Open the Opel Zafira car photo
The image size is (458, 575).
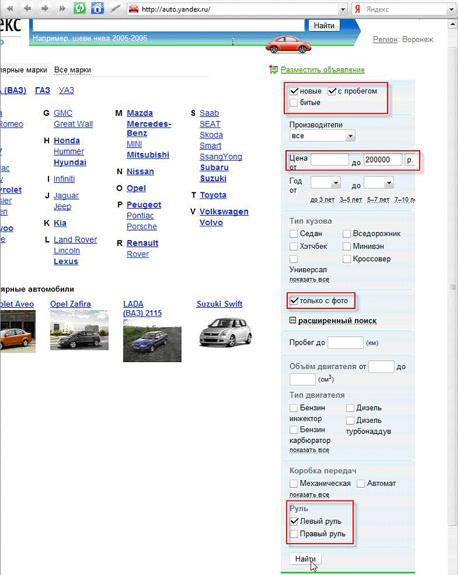[79, 330]
